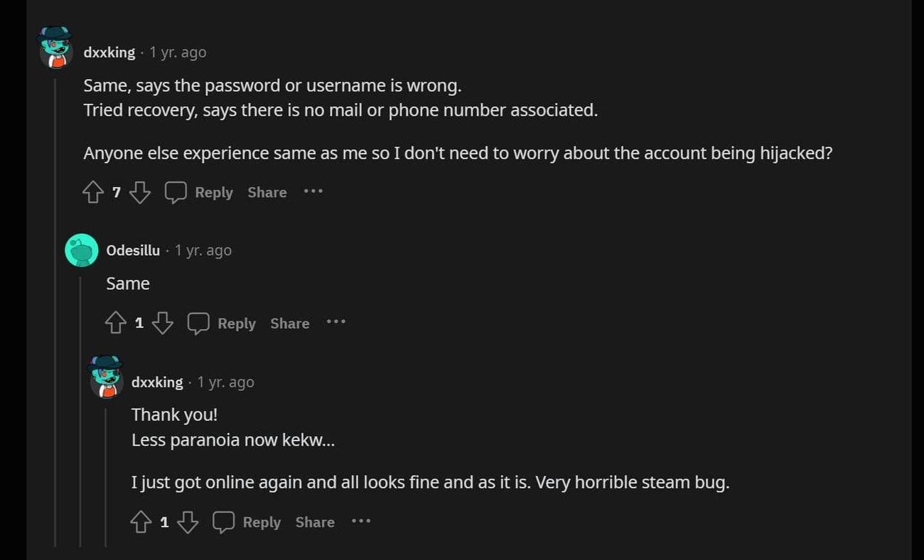Downvote dxxking's "Thank you!" reply
924x560 pixels.
(x=188, y=522)
